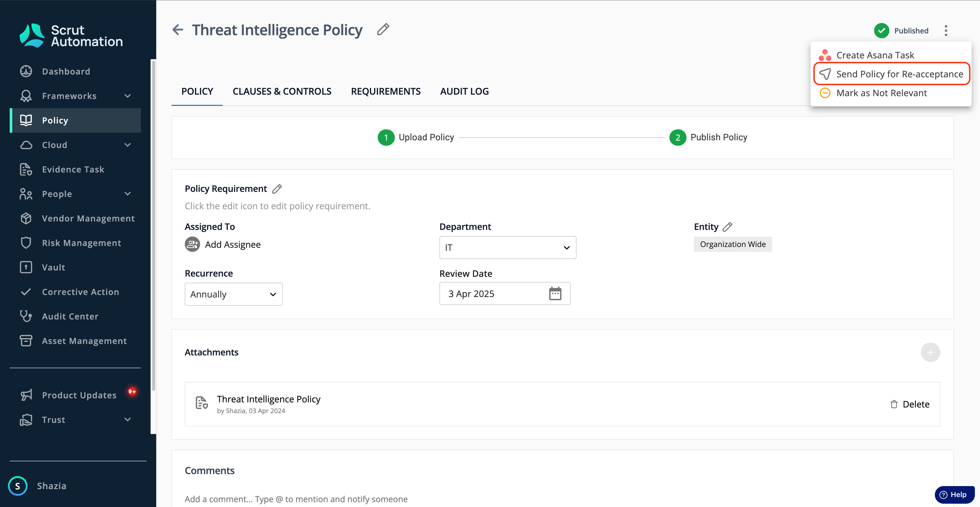The image size is (980, 507).
Task: Open the Help button
Action: pyautogui.click(x=954, y=494)
